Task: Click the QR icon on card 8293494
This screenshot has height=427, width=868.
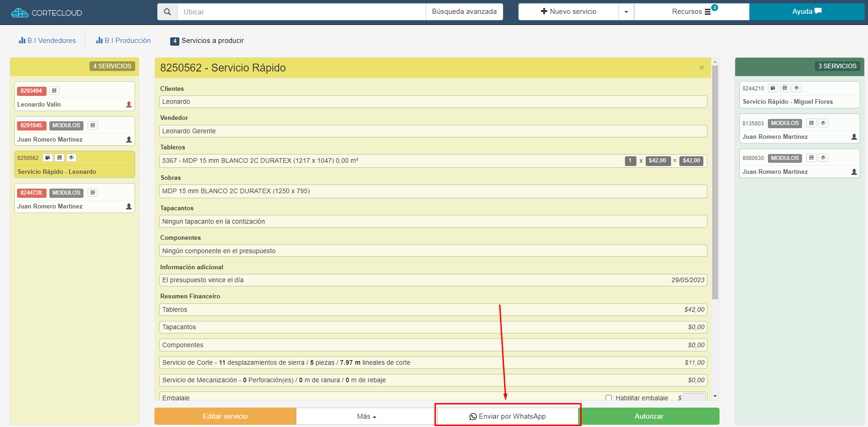Action: (54, 91)
